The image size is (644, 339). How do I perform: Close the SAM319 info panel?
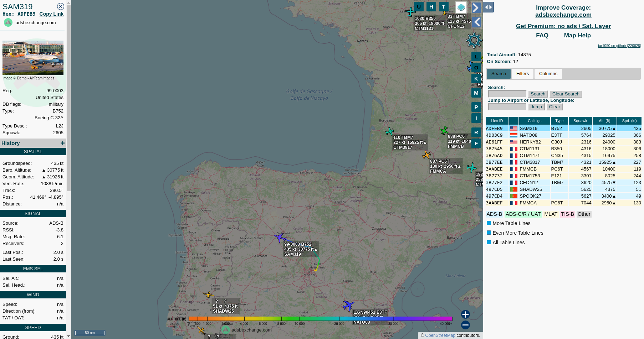[61, 6]
